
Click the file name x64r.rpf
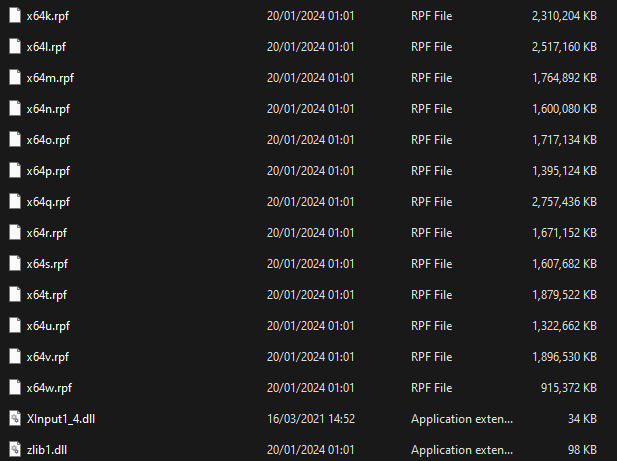point(48,233)
